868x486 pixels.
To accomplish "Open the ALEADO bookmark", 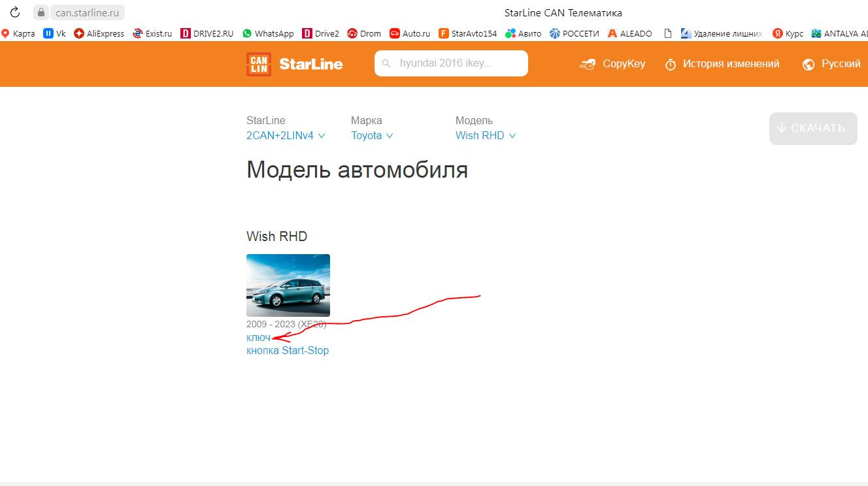I will [x=630, y=33].
